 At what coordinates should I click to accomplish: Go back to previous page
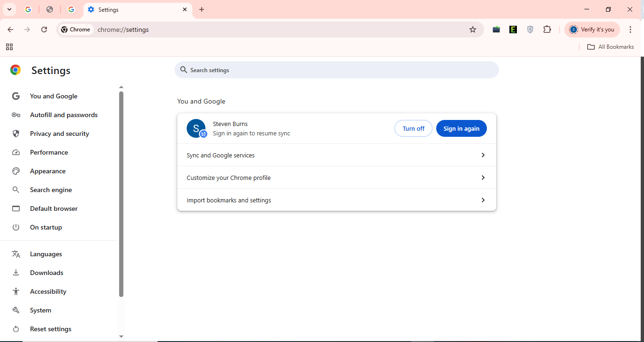(10, 30)
